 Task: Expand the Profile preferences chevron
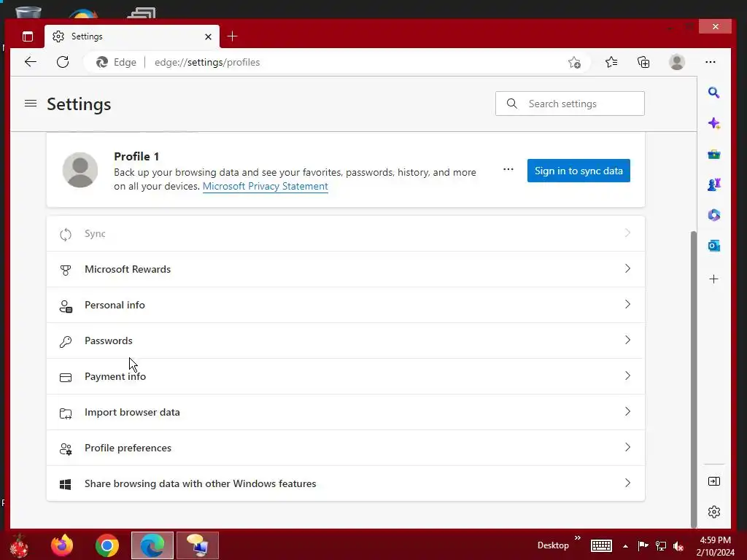[627, 447]
